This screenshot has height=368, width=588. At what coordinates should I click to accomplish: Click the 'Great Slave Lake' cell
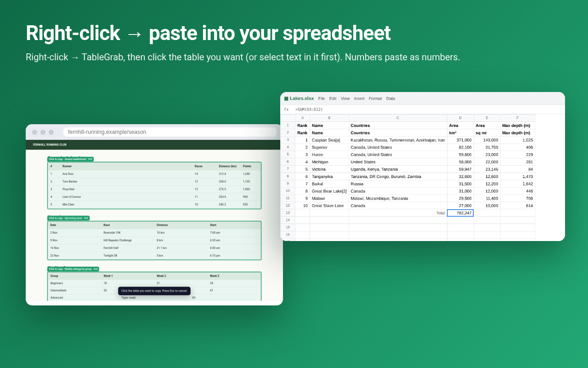pos(329,206)
